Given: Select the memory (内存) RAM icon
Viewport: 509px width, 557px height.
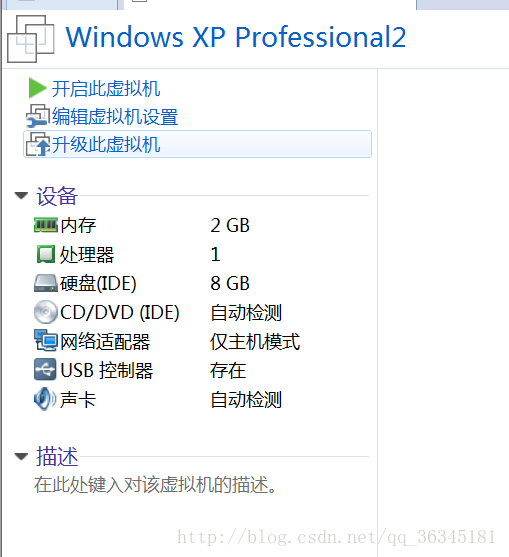Looking at the screenshot, I should [46, 225].
